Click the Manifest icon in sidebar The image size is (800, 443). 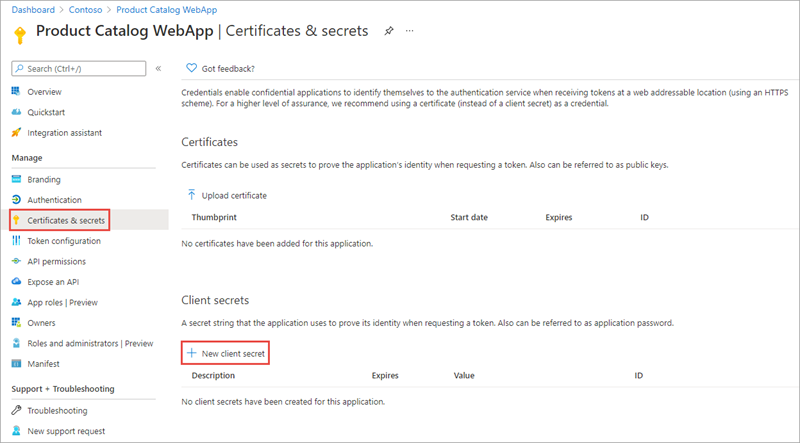click(16, 364)
